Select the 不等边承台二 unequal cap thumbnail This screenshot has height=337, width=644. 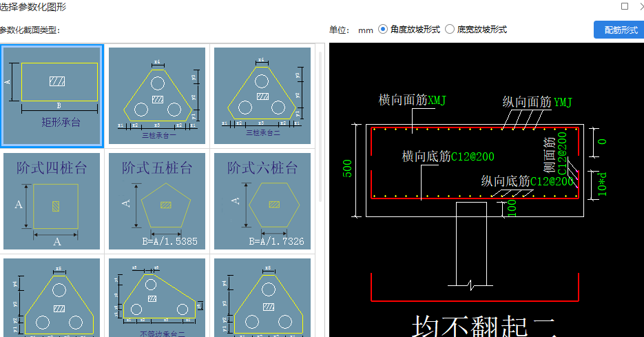[157, 298]
